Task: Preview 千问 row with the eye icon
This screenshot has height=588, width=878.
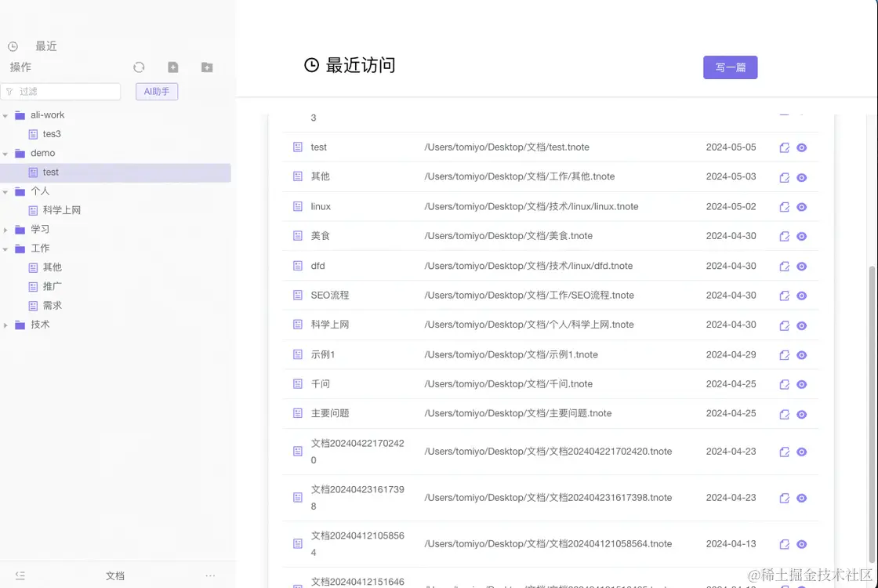Action: (x=801, y=384)
